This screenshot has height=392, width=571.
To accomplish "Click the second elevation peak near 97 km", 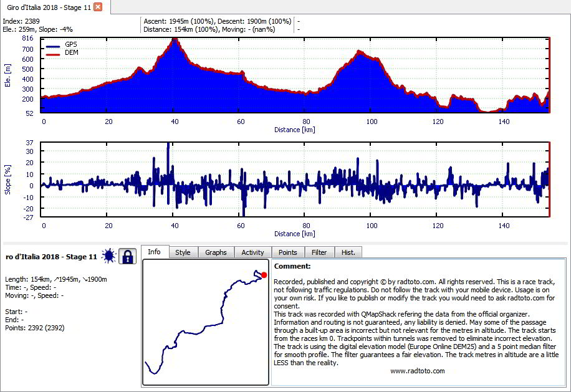I will 360,52.
